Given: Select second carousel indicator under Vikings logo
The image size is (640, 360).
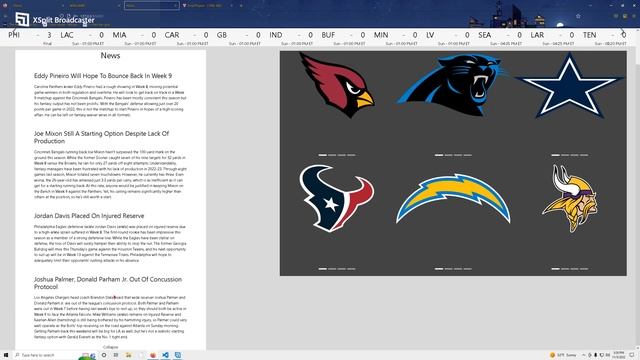Looking at the screenshot, I should 565,269.
